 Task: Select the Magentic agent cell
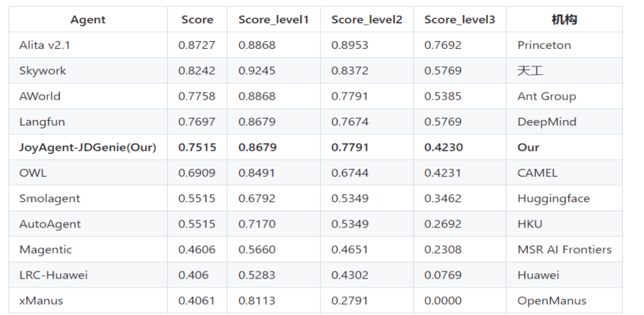click(x=88, y=249)
